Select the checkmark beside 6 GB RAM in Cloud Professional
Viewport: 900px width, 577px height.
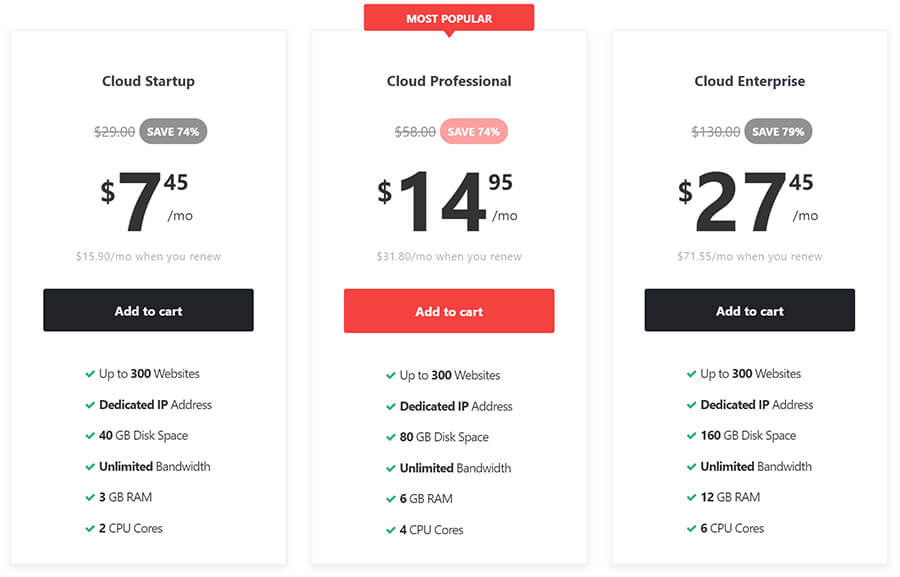(x=391, y=497)
